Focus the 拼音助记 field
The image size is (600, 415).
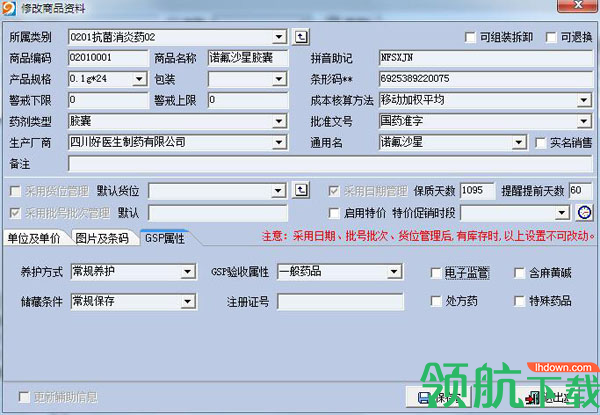[486, 58]
